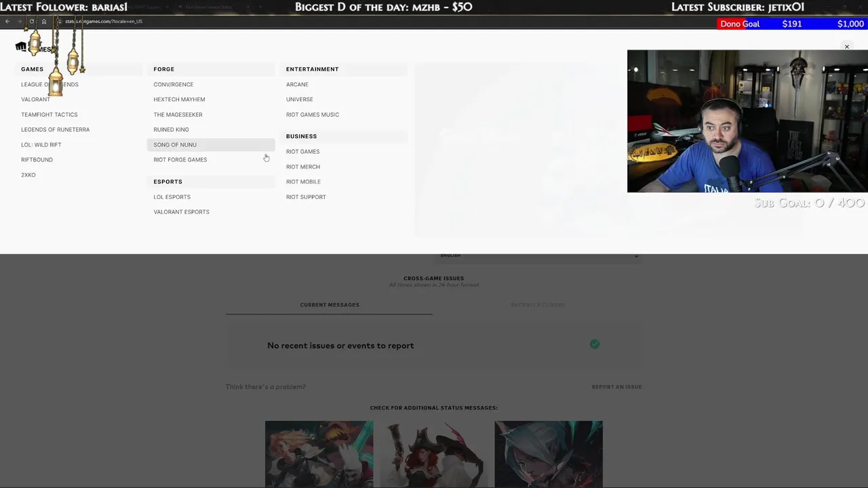The width and height of the screenshot is (868, 488).
Task: Open Valorant Esports link
Action: tap(181, 212)
